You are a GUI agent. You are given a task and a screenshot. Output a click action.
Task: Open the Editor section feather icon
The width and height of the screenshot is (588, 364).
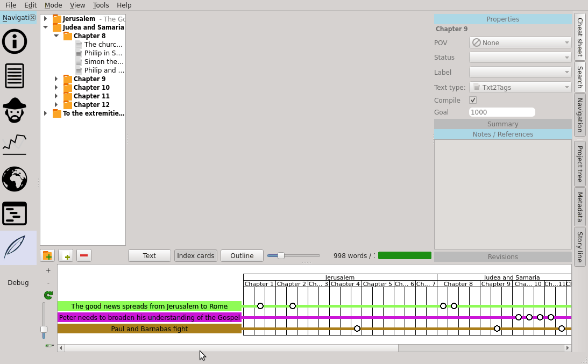click(x=15, y=248)
